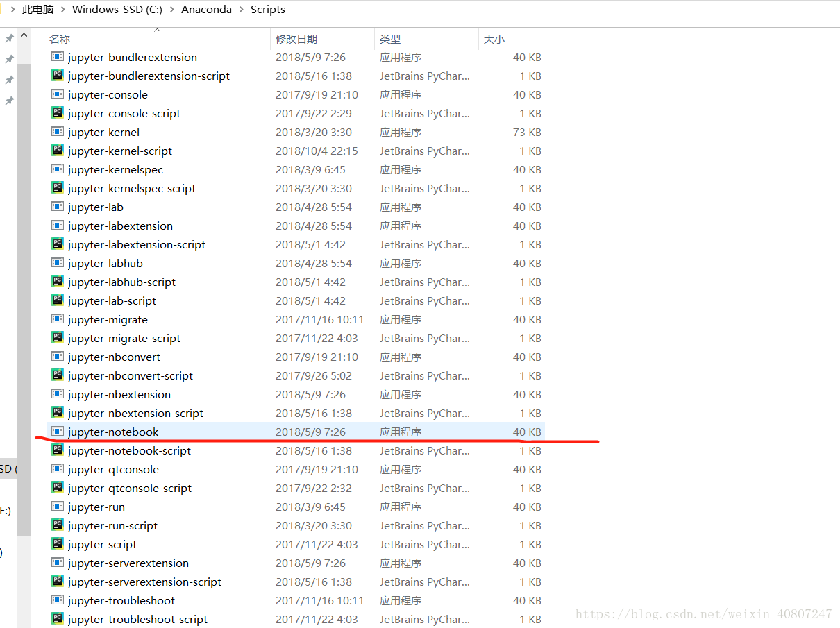The width and height of the screenshot is (840, 628).
Task: Click the jupyter-run application icon
Action: click(x=58, y=507)
